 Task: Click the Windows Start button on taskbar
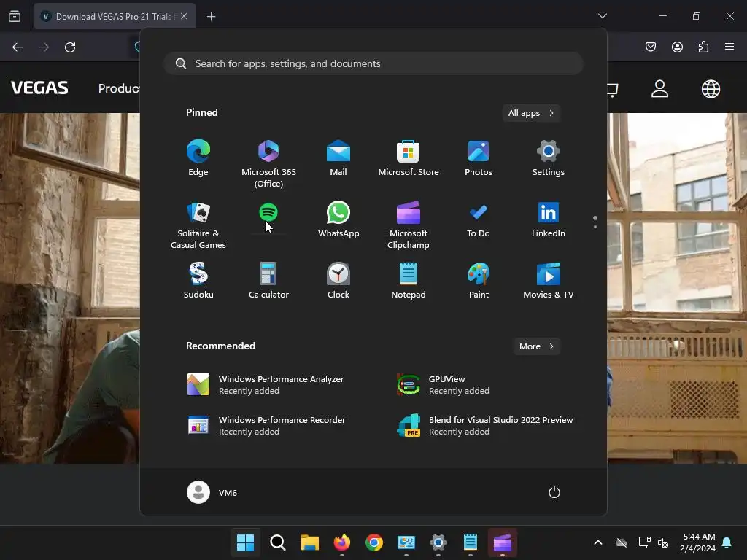(x=245, y=542)
